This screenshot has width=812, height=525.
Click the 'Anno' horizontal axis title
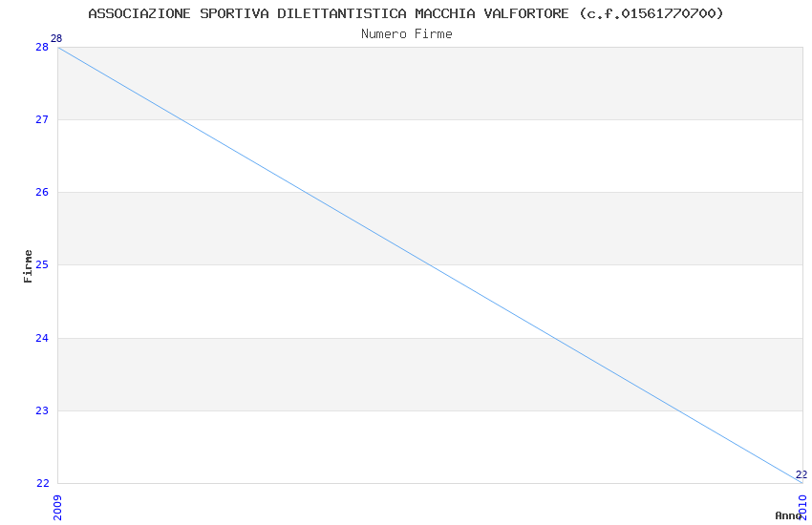tap(787, 515)
